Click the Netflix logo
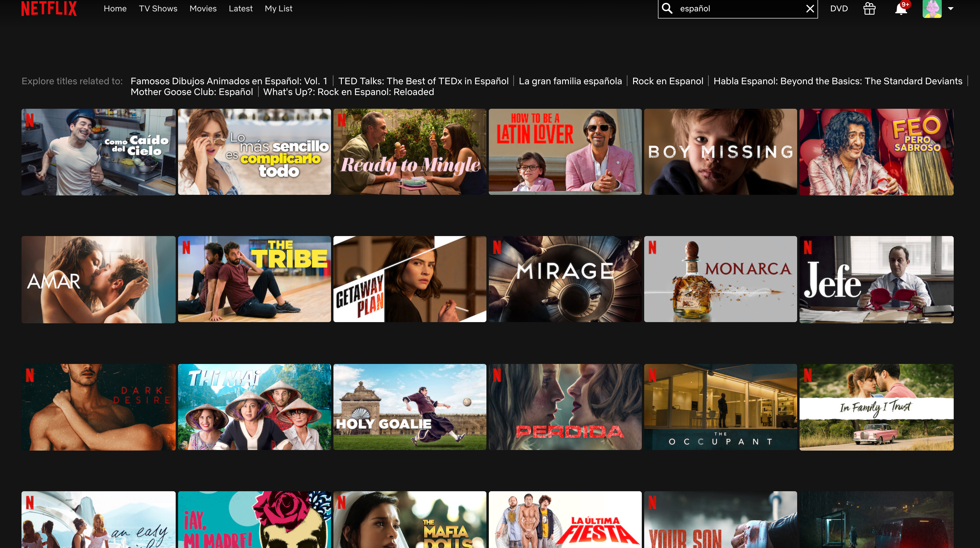The image size is (980, 548). (x=49, y=8)
